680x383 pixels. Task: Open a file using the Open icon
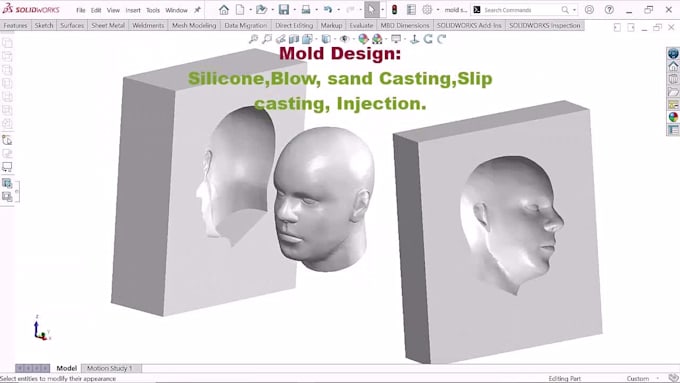pos(261,10)
